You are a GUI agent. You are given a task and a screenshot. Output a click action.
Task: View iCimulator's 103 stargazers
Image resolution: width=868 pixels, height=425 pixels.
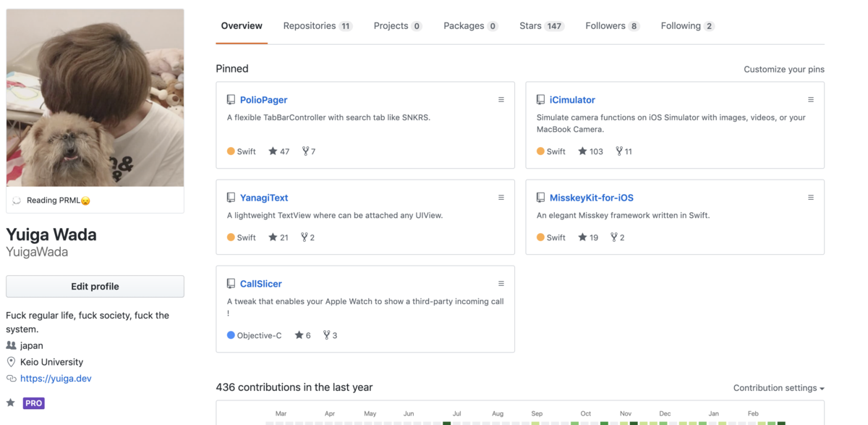click(590, 151)
